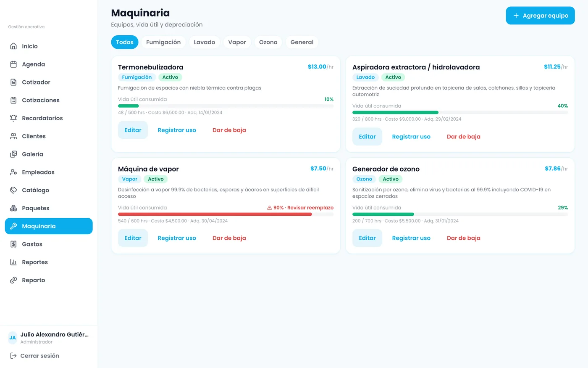Click the Empleados user-cog icon
588x368 pixels.
[x=13, y=172]
